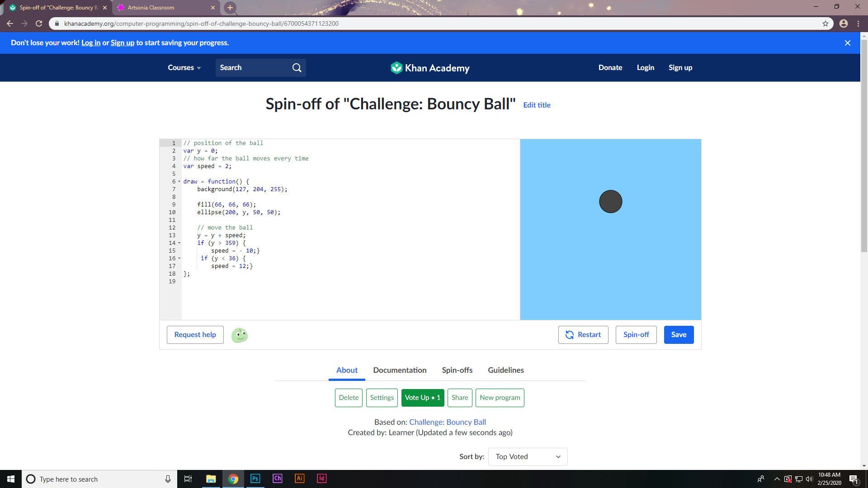Switch to the Documentation tab
The width and height of the screenshot is (868, 488).
(400, 370)
